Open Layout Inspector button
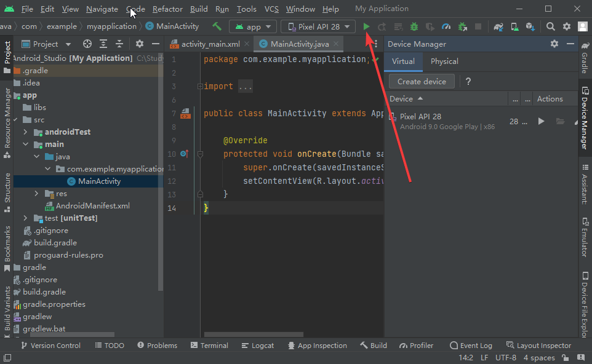This screenshot has width=592, height=364. tap(538, 345)
